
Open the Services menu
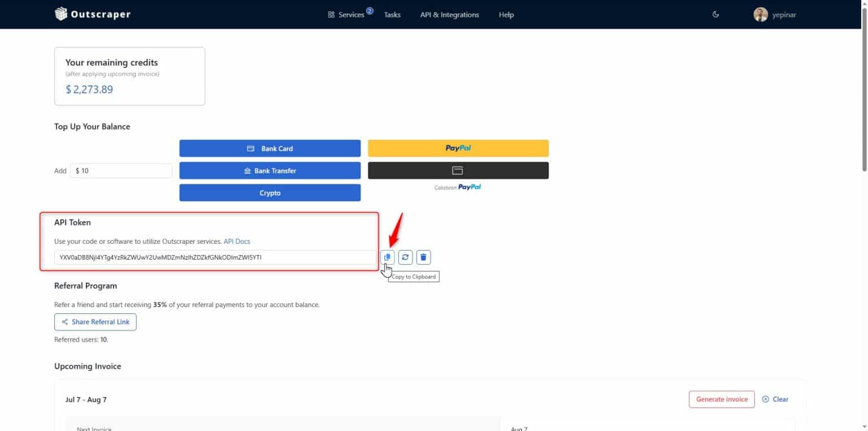[346, 15]
